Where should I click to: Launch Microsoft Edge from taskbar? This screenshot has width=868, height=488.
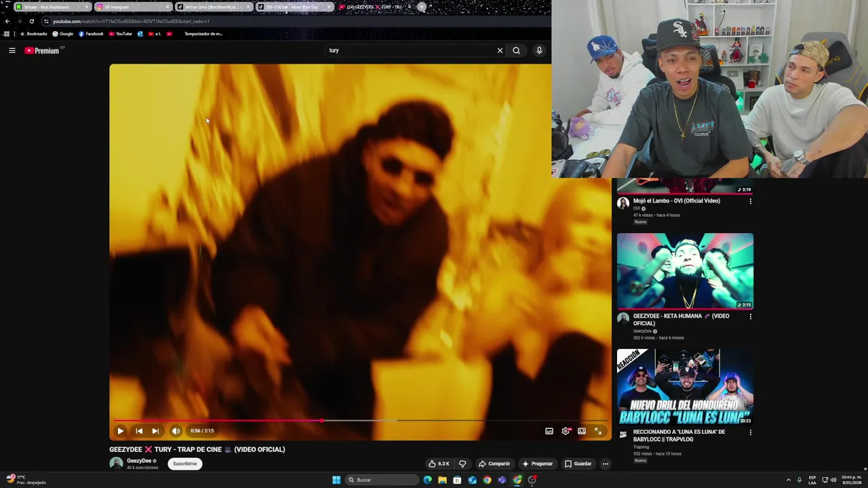[x=427, y=480]
